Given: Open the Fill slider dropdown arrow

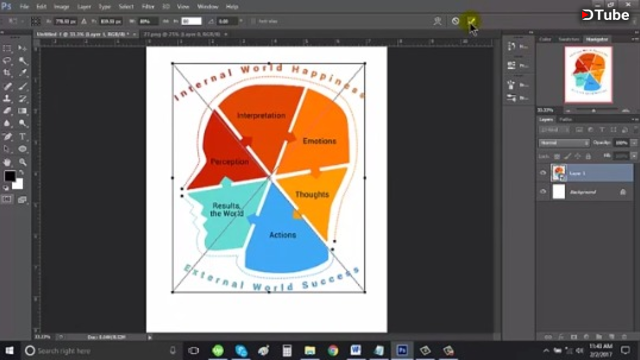Looking at the screenshot, I should 634,156.
